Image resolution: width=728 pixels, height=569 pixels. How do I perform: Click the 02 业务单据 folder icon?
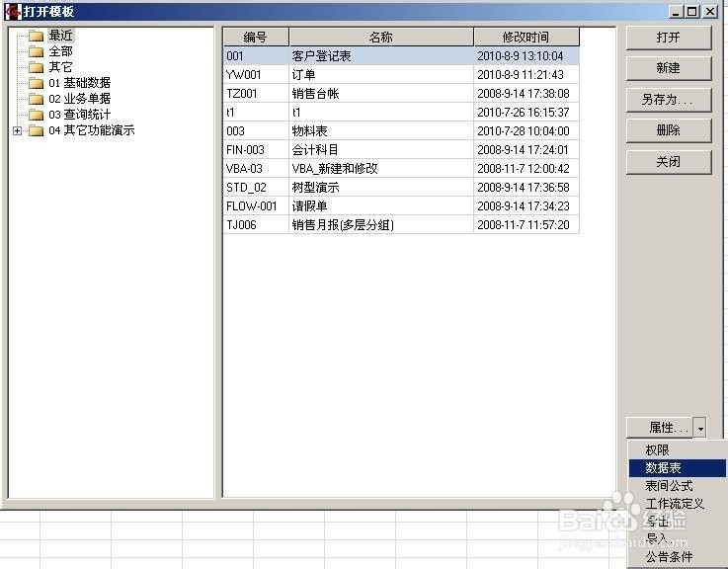(36, 99)
